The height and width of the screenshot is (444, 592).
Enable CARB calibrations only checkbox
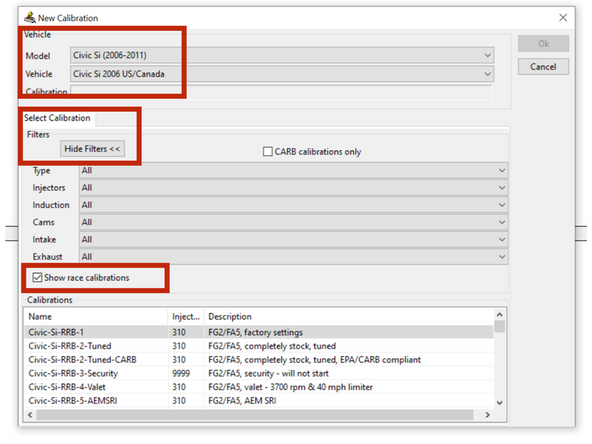click(267, 152)
